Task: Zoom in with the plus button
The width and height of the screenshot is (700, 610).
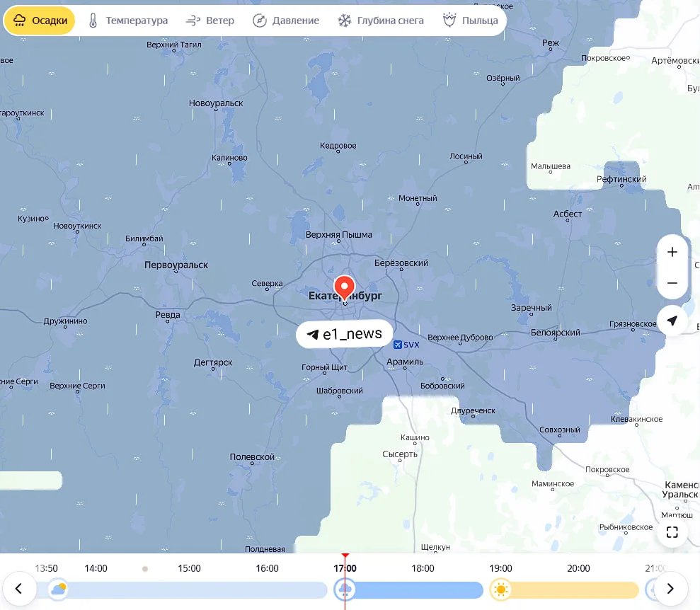Action: tap(672, 252)
